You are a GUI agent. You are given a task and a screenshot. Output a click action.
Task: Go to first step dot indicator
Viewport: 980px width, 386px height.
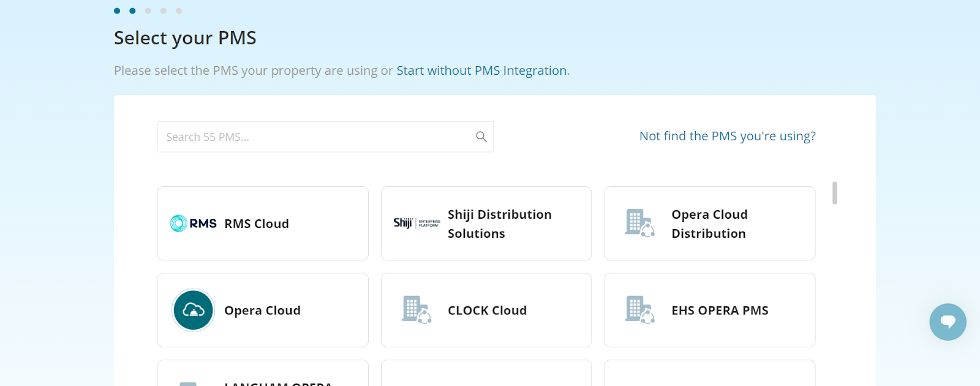click(117, 10)
